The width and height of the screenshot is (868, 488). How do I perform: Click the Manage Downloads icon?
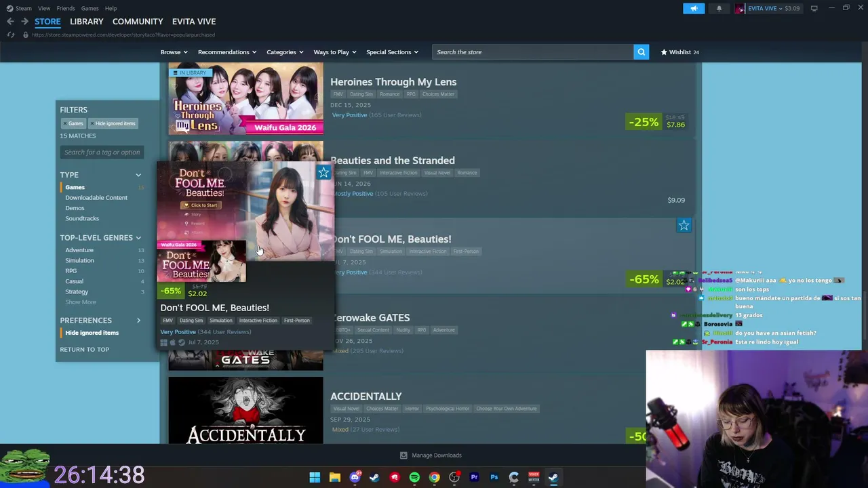tap(403, 455)
